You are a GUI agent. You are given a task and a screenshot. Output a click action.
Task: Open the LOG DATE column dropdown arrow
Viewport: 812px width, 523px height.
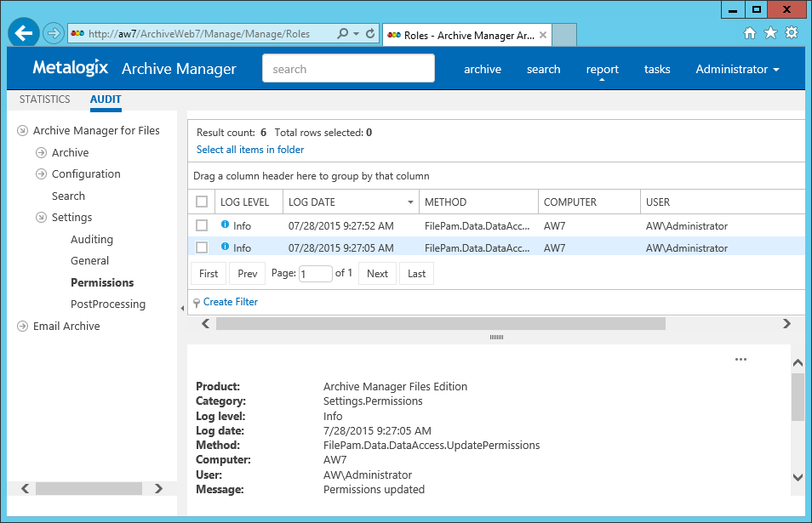coord(410,202)
